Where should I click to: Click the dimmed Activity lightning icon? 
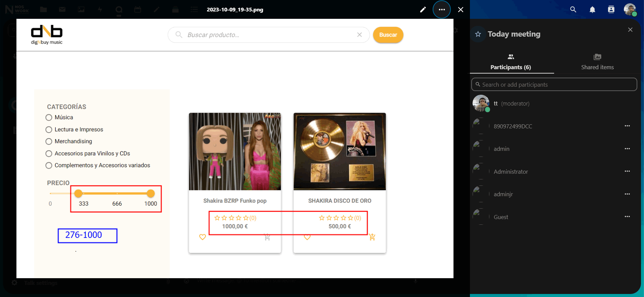click(100, 9)
